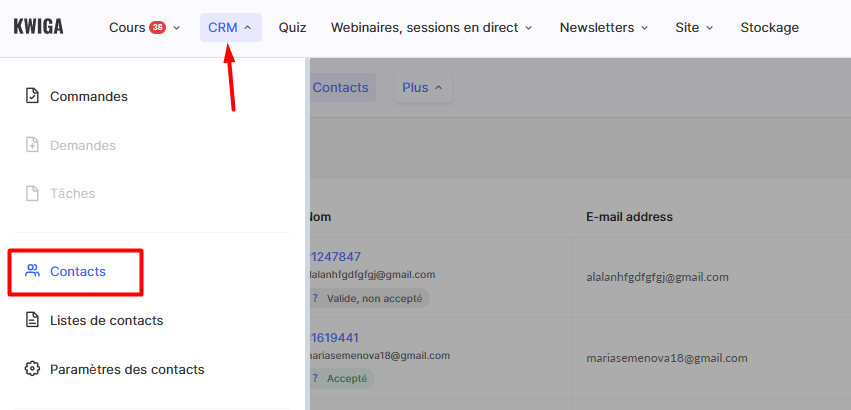This screenshot has height=410, width=851.
Task: Open the Webinaires, sessions en direct dropdown
Action: 431,27
